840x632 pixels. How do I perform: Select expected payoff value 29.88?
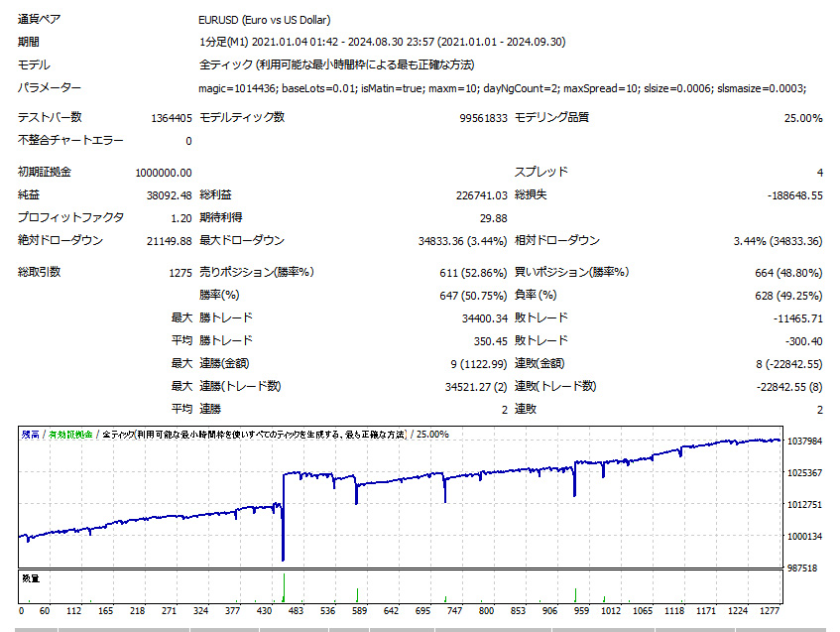pos(494,218)
